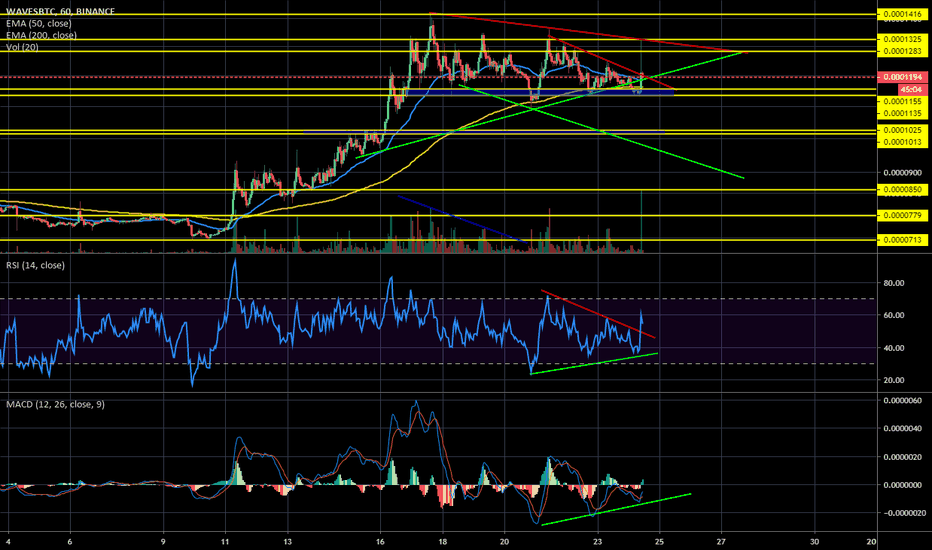Click the WAVESBTC, 60, BINANCE symbol title
The width and height of the screenshot is (932, 550).
[61, 11]
